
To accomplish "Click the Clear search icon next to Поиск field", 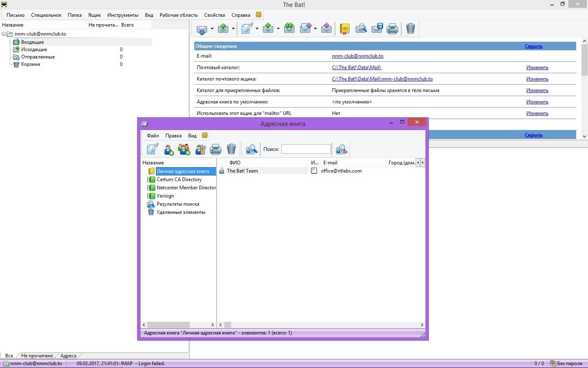I will click(341, 150).
